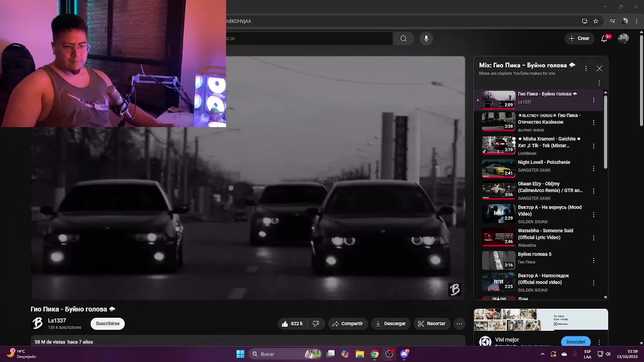
Task: Click the Crear button
Action: pos(579,38)
